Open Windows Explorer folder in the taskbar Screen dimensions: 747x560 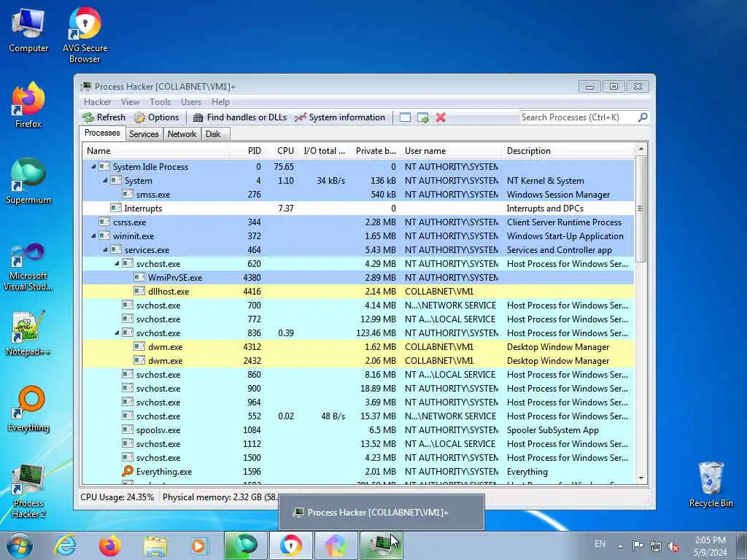[x=156, y=545]
